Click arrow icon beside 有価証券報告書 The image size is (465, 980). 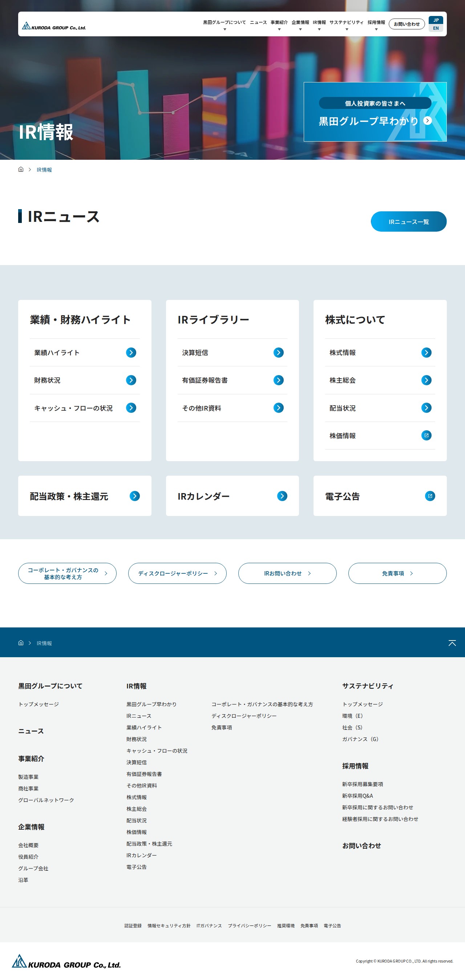click(x=279, y=380)
